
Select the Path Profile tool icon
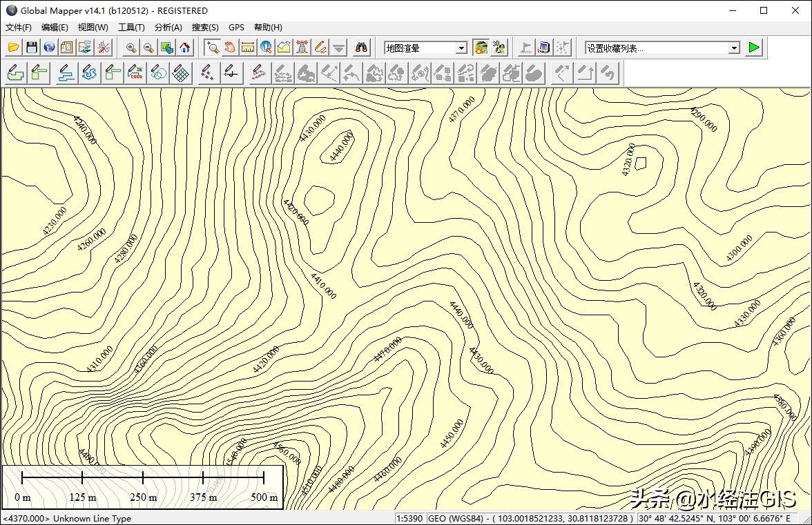click(x=284, y=48)
